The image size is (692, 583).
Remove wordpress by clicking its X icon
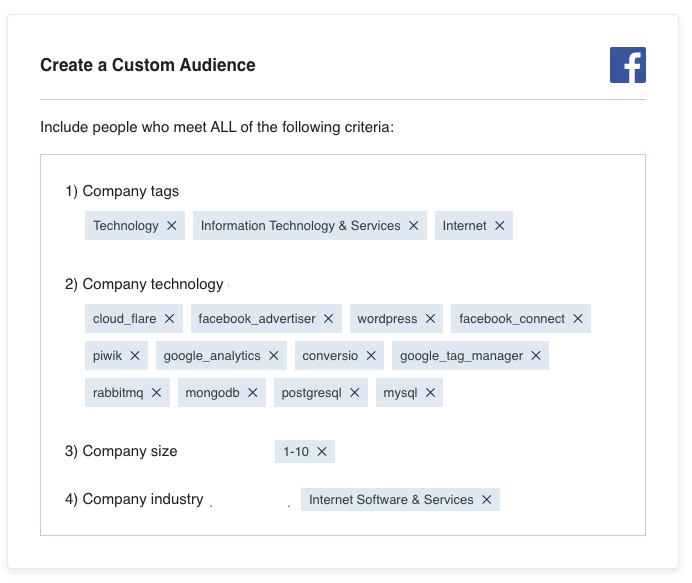coord(430,319)
